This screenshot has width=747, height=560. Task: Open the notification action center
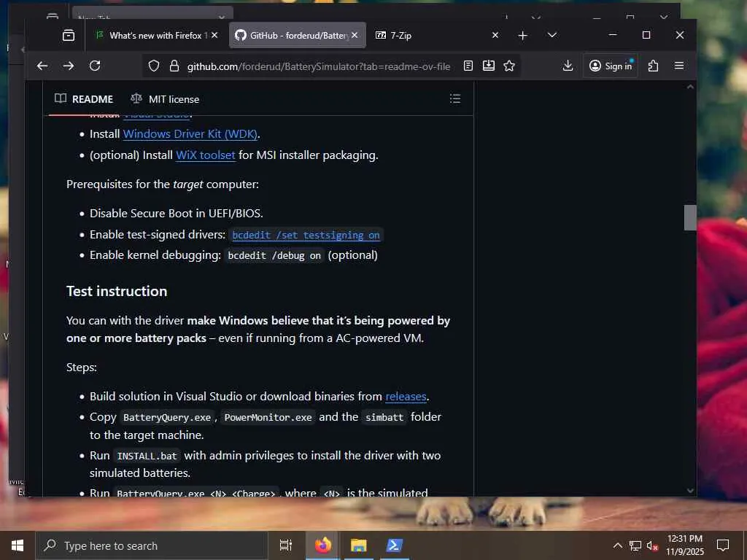coord(723,545)
